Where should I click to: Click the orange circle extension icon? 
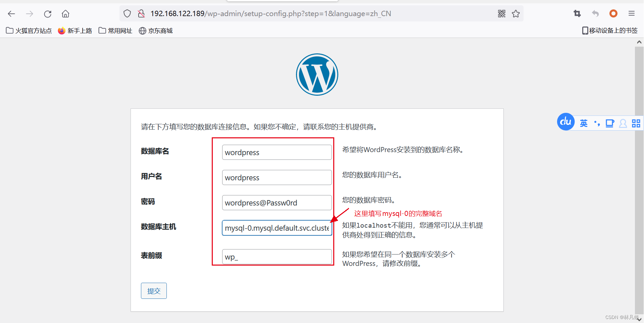[x=613, y=13]
